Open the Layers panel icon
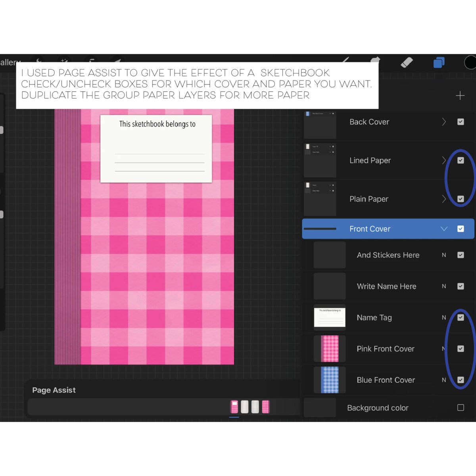476x476 pixels. (x=439, y=62)
